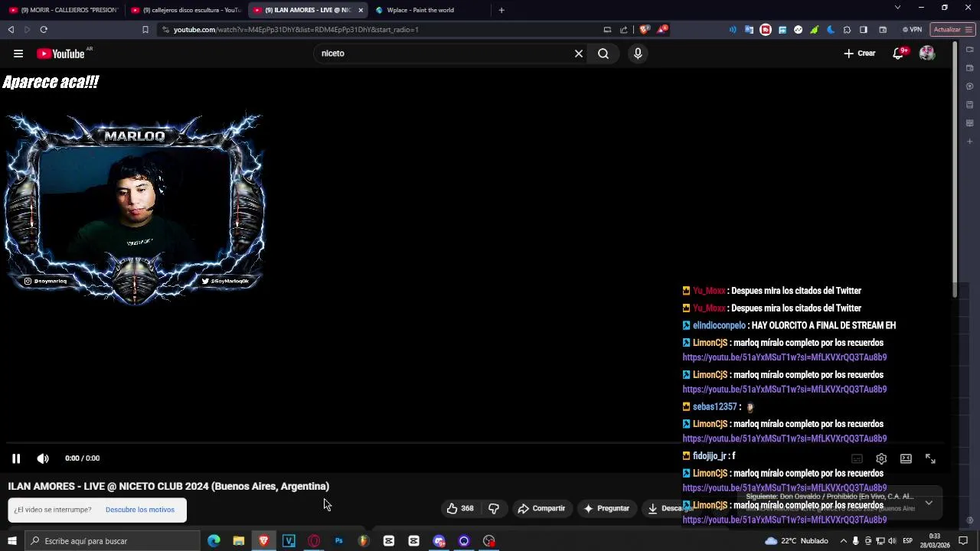The width and height of the screenshot is (980, 551).
Task: Open the YouTube guide hamburger menu
Action: [x=18, y=54]
